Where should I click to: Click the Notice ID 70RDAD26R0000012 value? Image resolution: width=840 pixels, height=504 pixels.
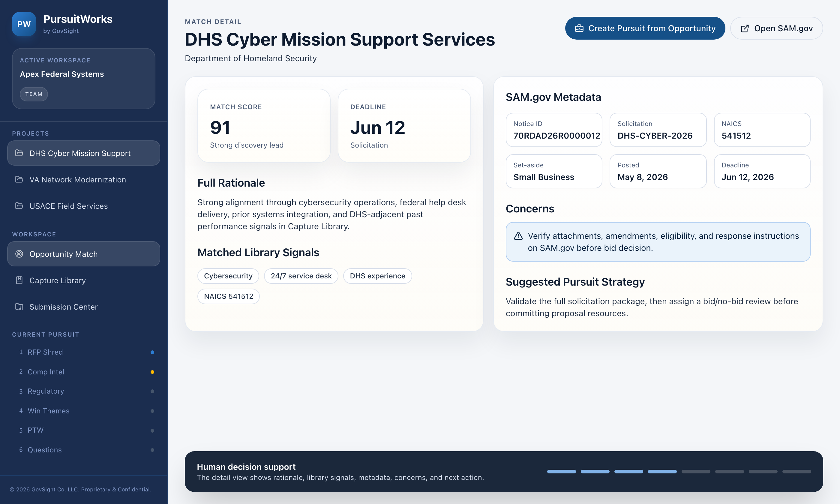556,136
